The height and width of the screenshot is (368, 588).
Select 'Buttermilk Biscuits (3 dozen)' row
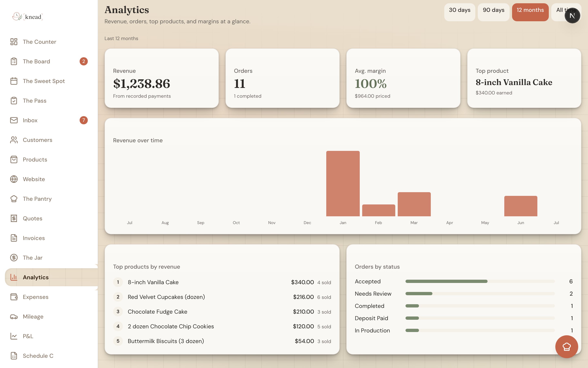(222, 341)
